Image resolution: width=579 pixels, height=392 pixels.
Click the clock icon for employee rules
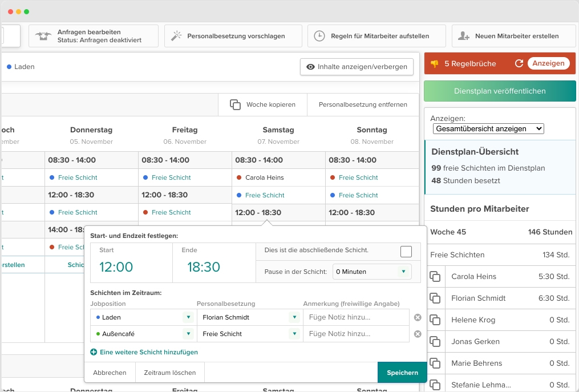[320, 36]
